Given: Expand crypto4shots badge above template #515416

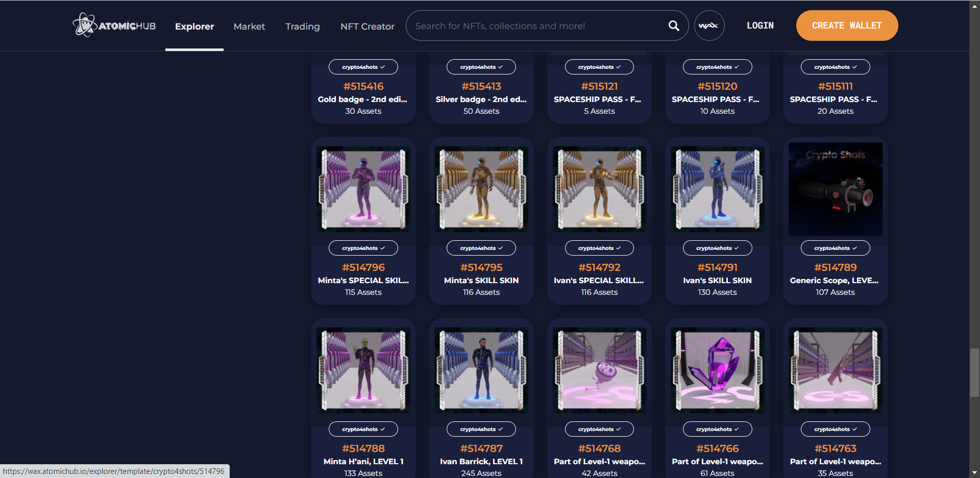Looking at the screenshot, I should pos(363,67).
